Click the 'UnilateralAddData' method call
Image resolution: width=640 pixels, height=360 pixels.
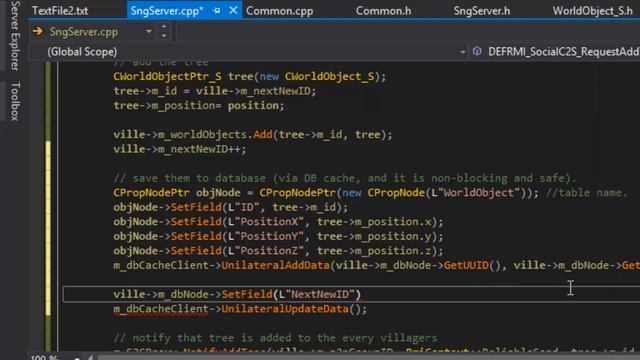275,265
